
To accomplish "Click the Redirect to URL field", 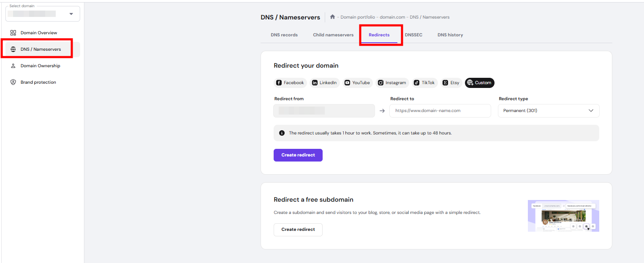I will click(x=440, y=111).
